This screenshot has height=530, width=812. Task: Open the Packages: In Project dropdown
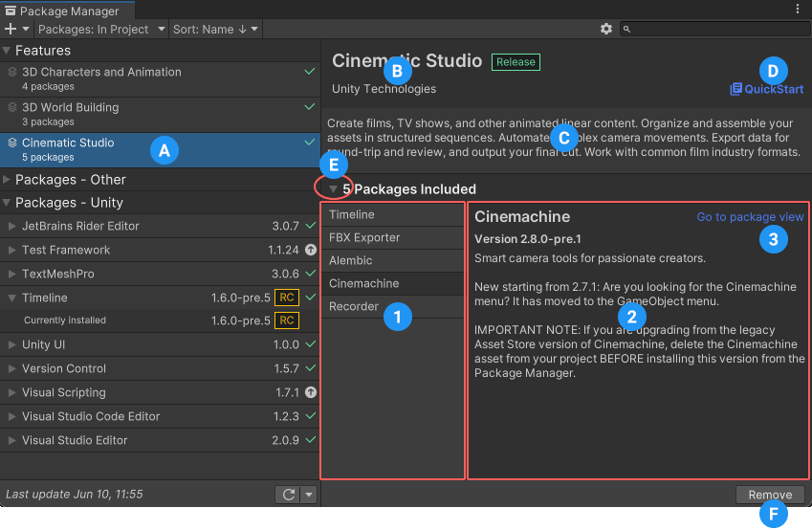pos(99,30)
